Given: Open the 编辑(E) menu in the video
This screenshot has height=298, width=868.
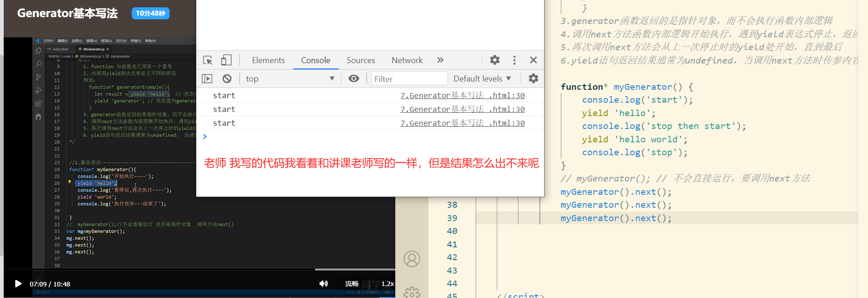Looking at the screenshot, I should tap(63, 41).
